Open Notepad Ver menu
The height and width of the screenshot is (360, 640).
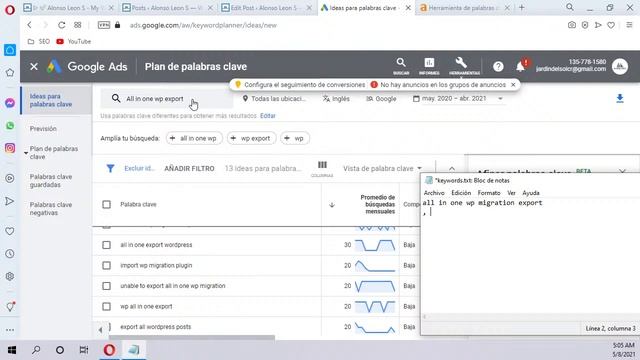tap(511, 193)
